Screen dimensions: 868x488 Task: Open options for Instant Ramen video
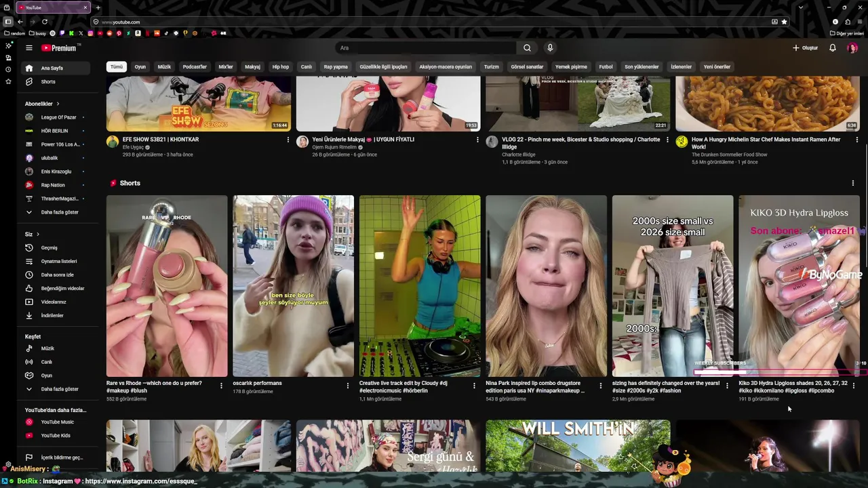856,140
